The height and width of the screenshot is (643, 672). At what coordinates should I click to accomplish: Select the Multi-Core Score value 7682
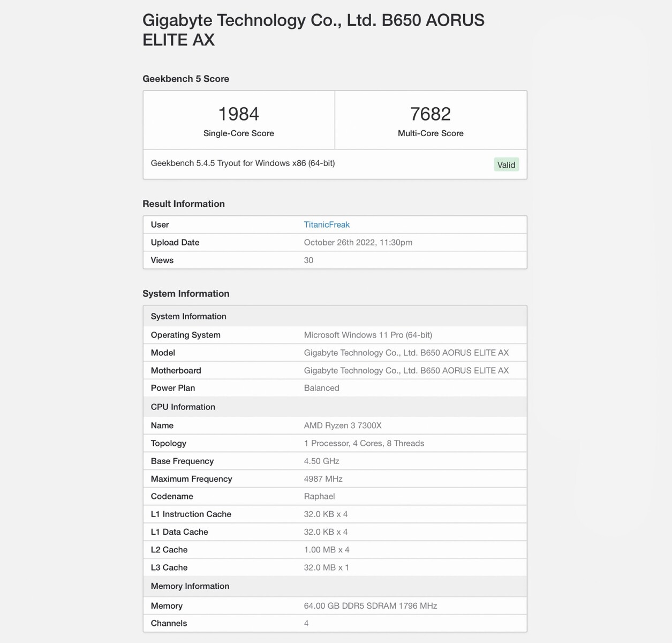431,114
